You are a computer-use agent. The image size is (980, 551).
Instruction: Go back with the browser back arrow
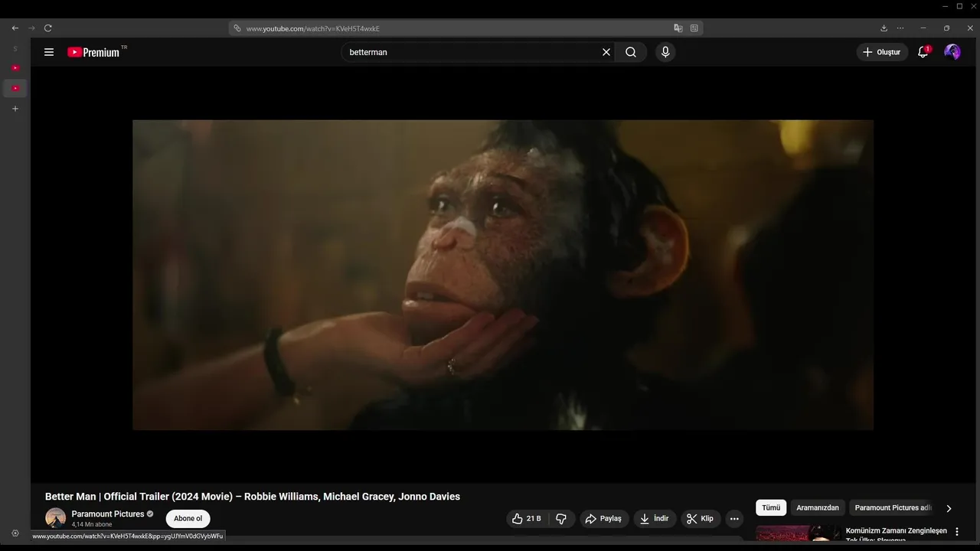pos(15,28)
